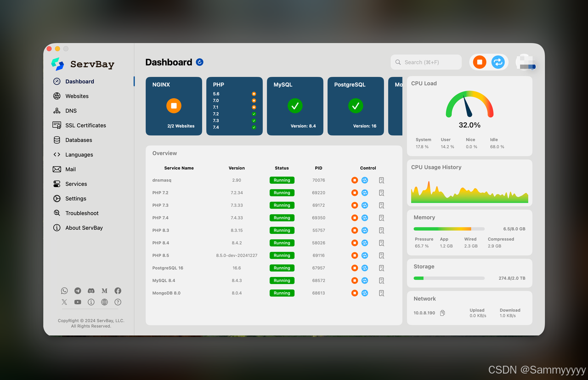
Task: View the log for MongoDB 8.0
Action: pos(381,293)
